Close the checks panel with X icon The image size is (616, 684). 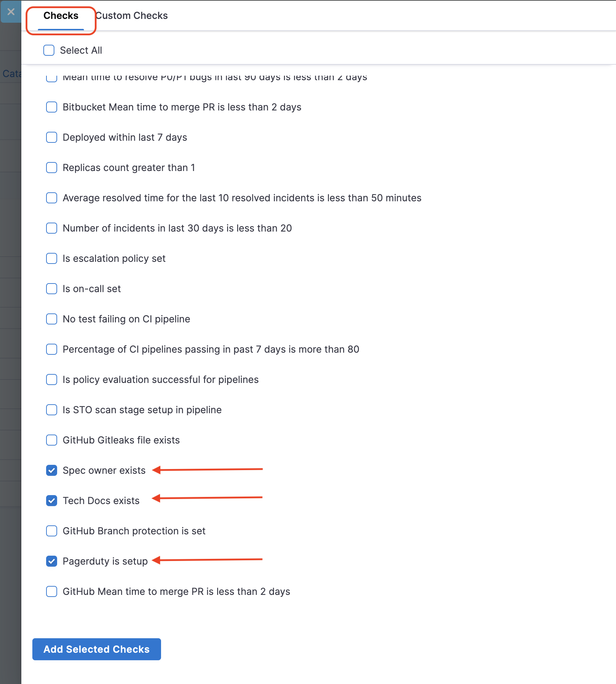click(11, 12)
